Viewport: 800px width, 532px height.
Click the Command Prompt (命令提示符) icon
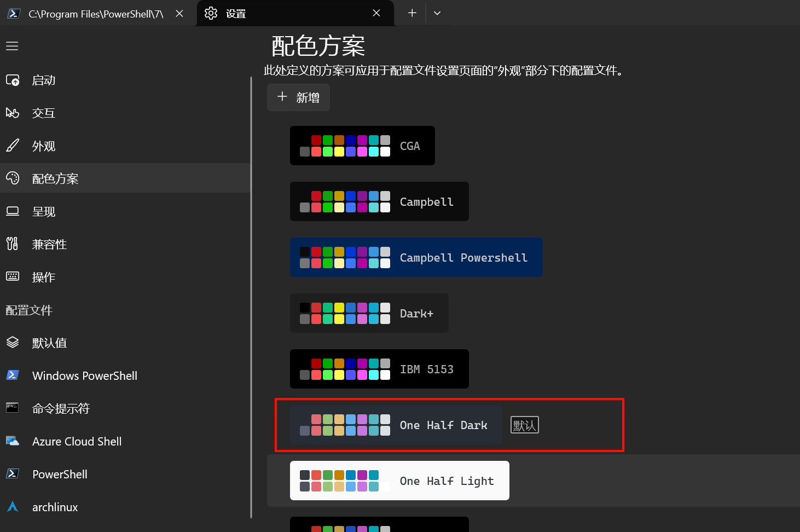(13, 408)
